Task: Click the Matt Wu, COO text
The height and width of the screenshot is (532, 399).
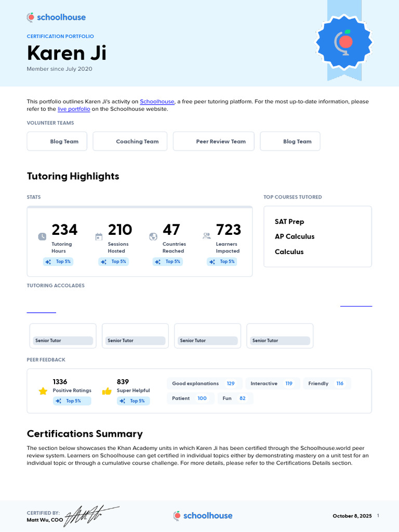Action: (x=45, y=520)
